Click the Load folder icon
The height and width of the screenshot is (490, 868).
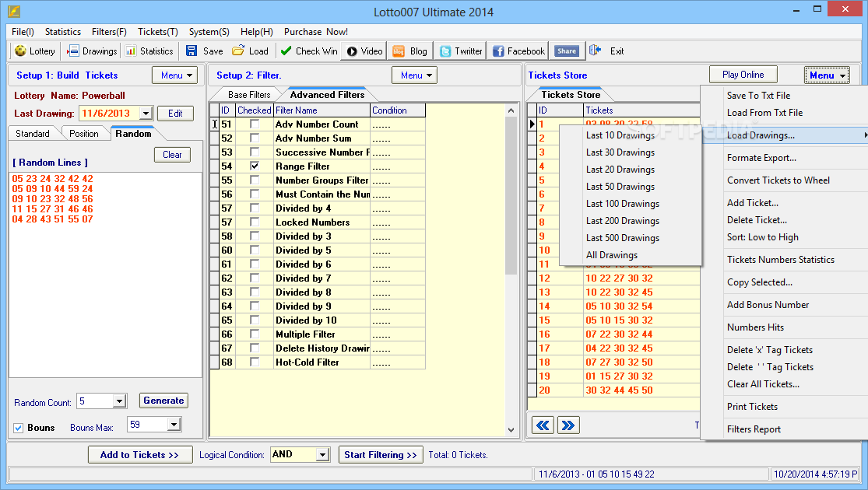tap(238, 51)
